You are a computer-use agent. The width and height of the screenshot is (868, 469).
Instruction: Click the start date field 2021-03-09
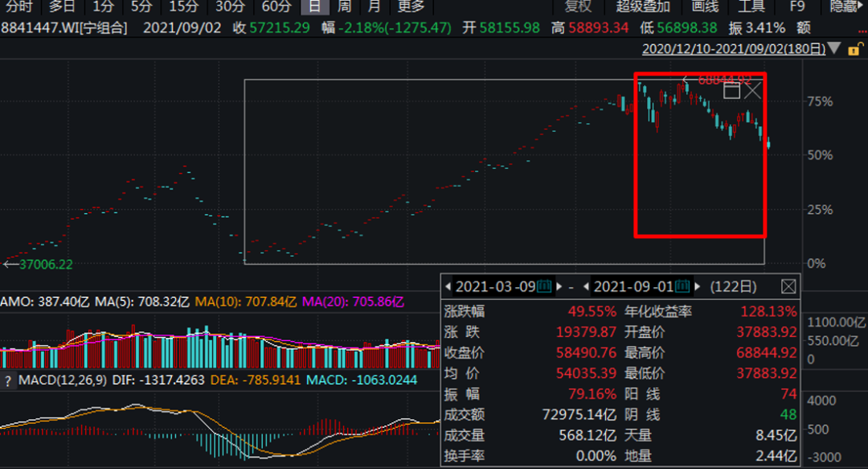click(x=495, y=286)
